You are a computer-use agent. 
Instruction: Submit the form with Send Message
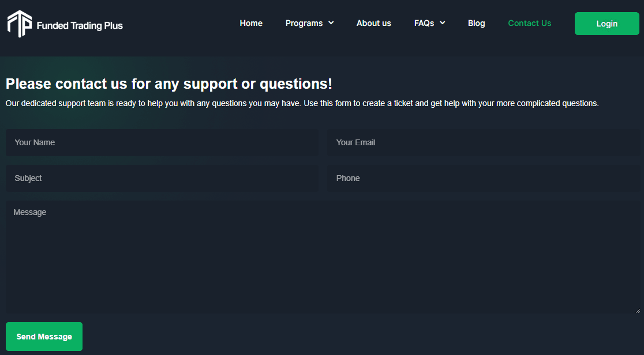coord(44,337)
